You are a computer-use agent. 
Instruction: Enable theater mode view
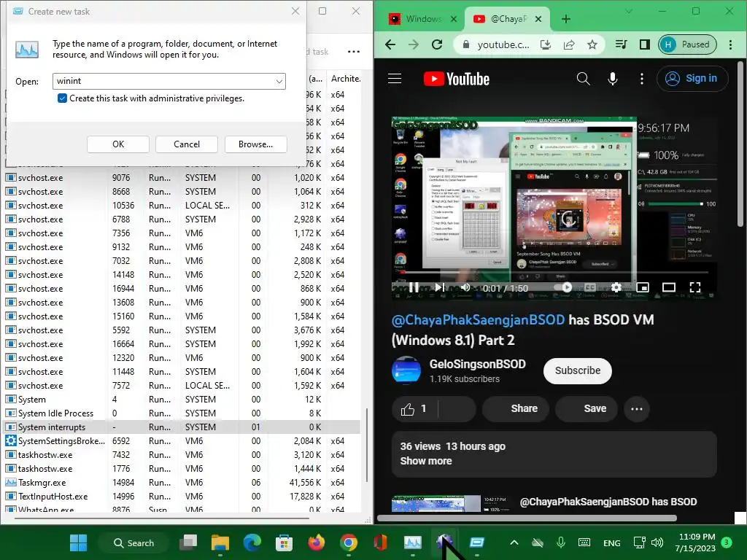pos(669,287)
